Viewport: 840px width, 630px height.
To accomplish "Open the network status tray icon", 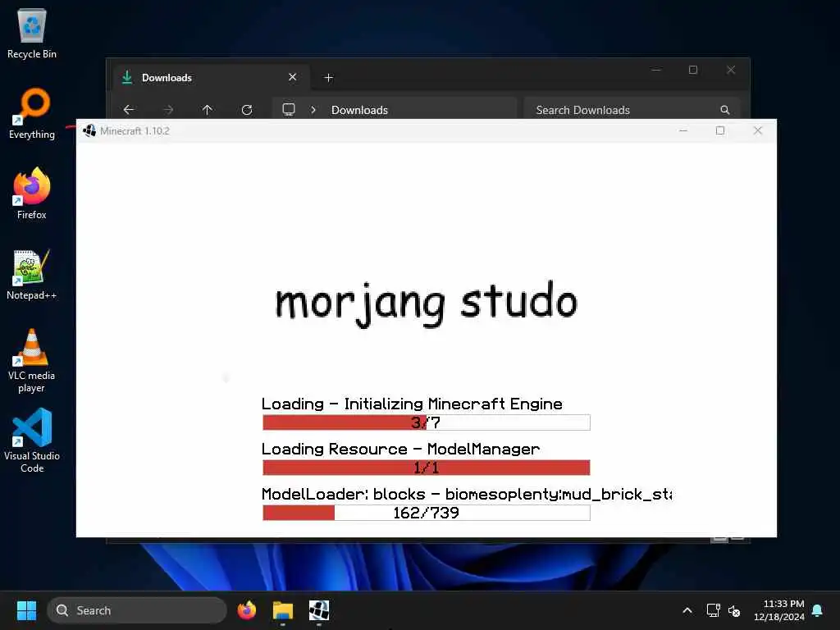I will point(713,610).
